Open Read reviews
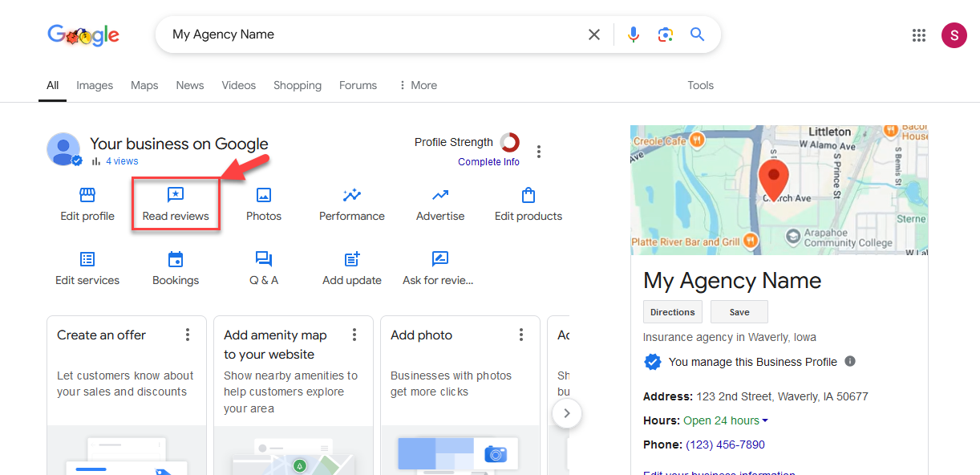The image size is (980, 475). click(x=176, y=205)
